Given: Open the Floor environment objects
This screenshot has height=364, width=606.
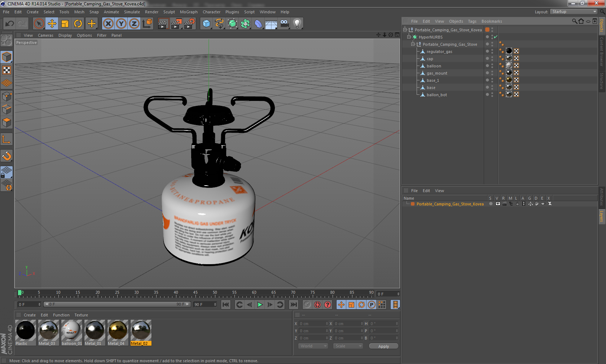Looking at the screenshot, I should (x=271, y=24).
